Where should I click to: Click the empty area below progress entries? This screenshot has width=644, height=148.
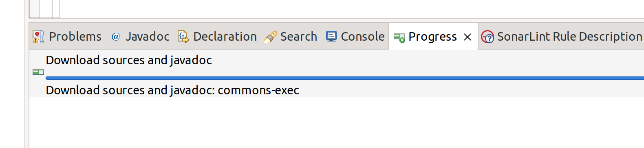pyautogui.click(x=337, y=122)
